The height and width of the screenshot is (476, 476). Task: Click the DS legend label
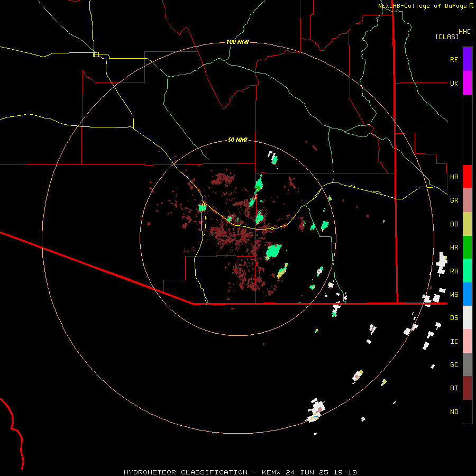[x=454, y=318]
